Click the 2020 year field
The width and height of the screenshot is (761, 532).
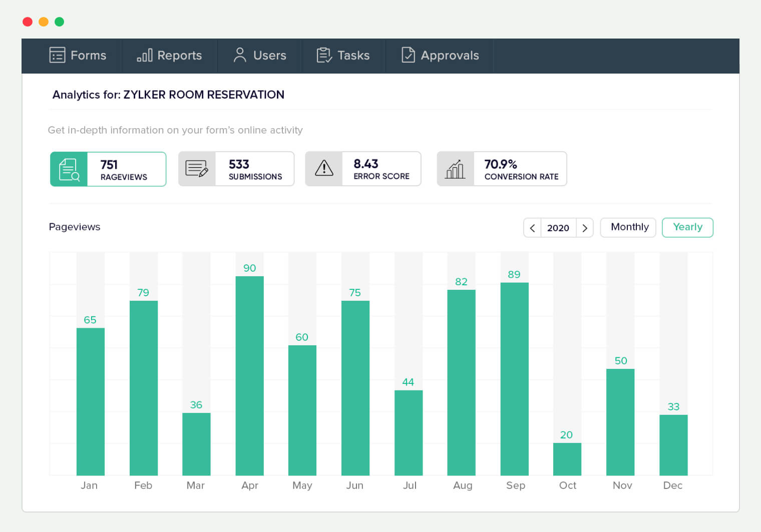pyautogui.click(x=558, y=228)
